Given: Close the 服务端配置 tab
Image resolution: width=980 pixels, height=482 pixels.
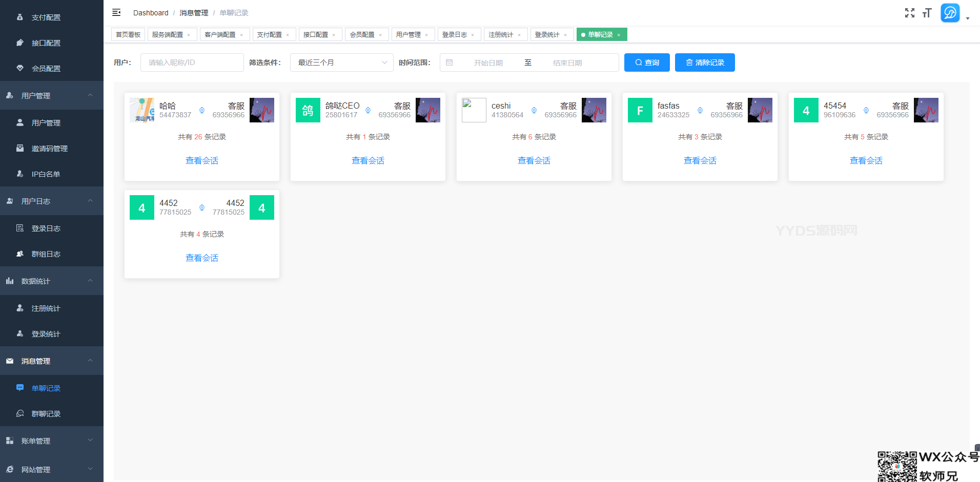Looking at the screenshot, I should [x=189, y=35].
